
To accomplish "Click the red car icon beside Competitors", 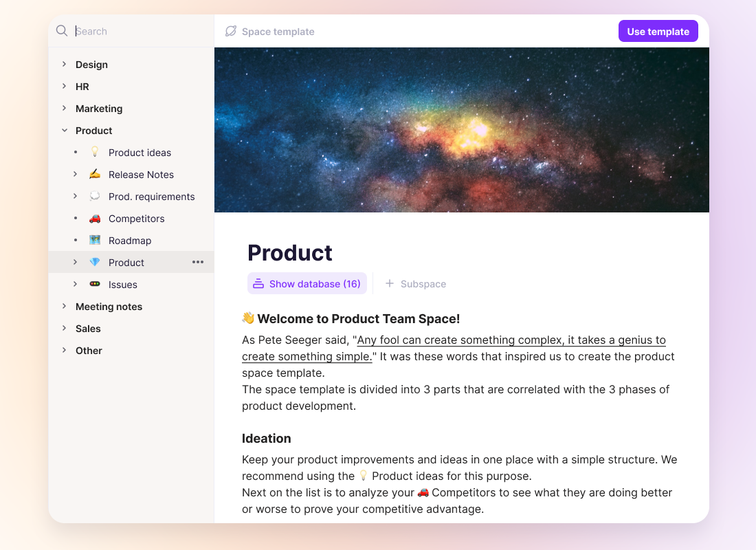I will point(95,219).
